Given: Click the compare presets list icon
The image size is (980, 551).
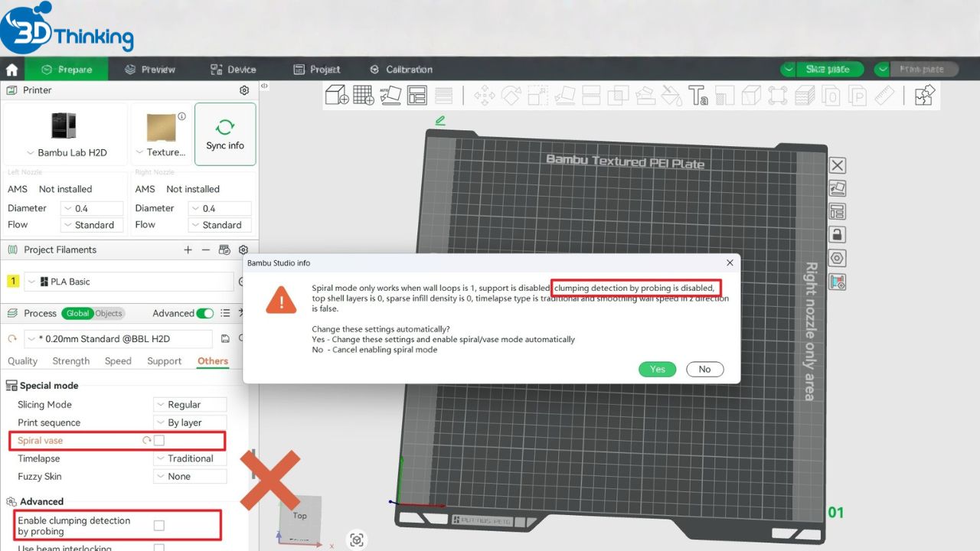Looking at the screenshot, I should point(225,313).
